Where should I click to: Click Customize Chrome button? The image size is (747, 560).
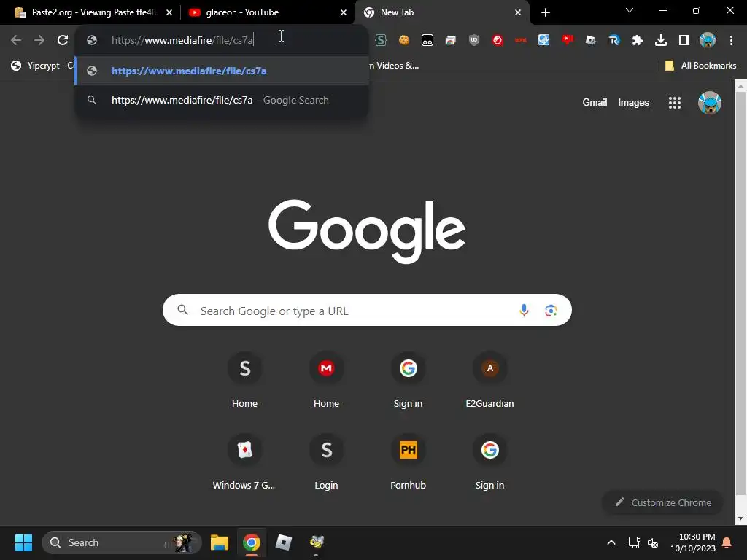click(x=662, y=502)
